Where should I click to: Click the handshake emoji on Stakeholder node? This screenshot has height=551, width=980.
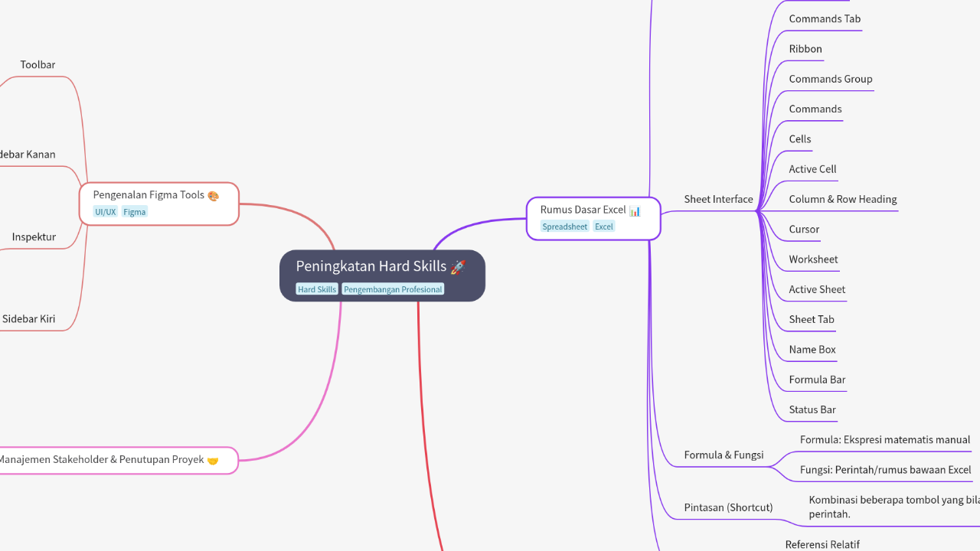click(213, 461)
